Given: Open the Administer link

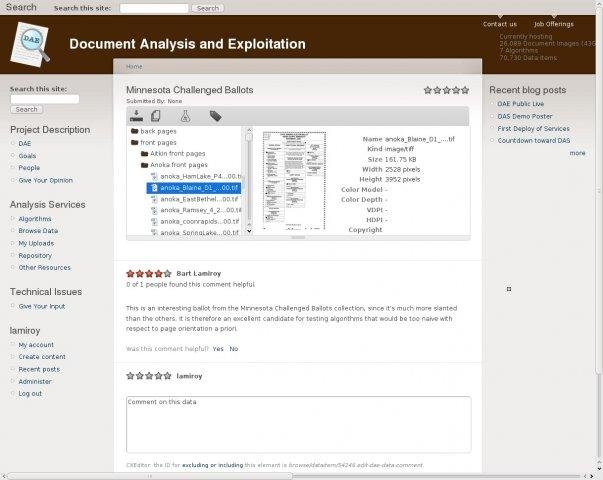Looking at the screenshot, I should click(x=35, y=382).
